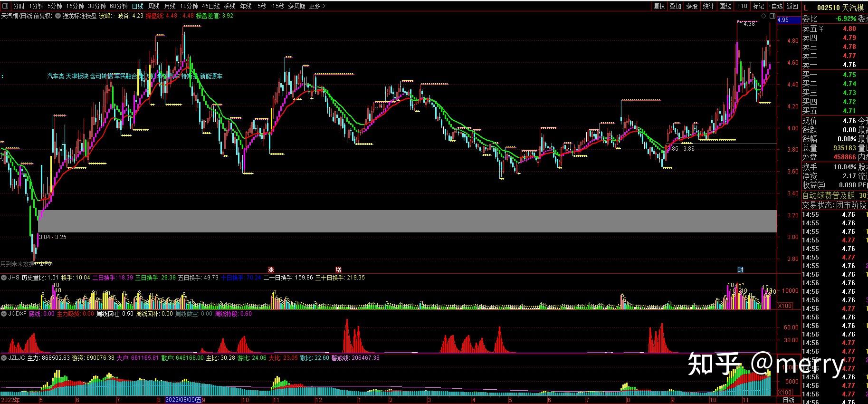This screenshot has height=404, width=868.
Task: Switch to the 1分钟 period
Action: 36,6
